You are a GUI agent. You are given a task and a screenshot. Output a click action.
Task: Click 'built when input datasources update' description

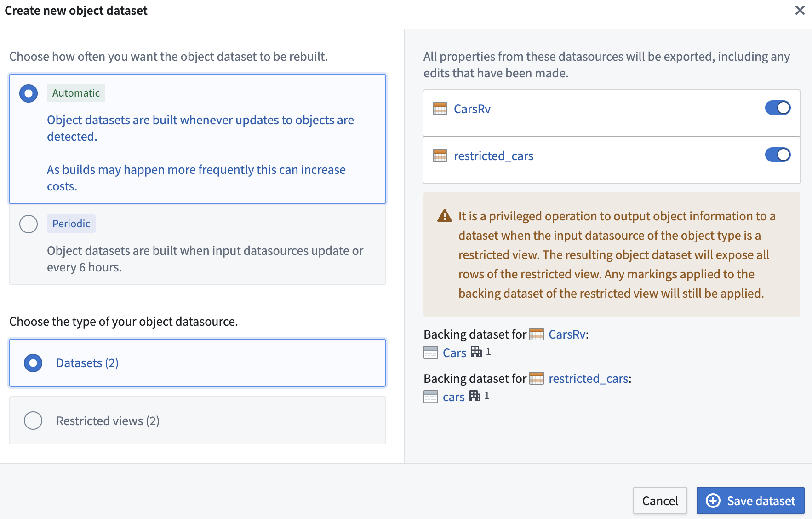(205, 259)
